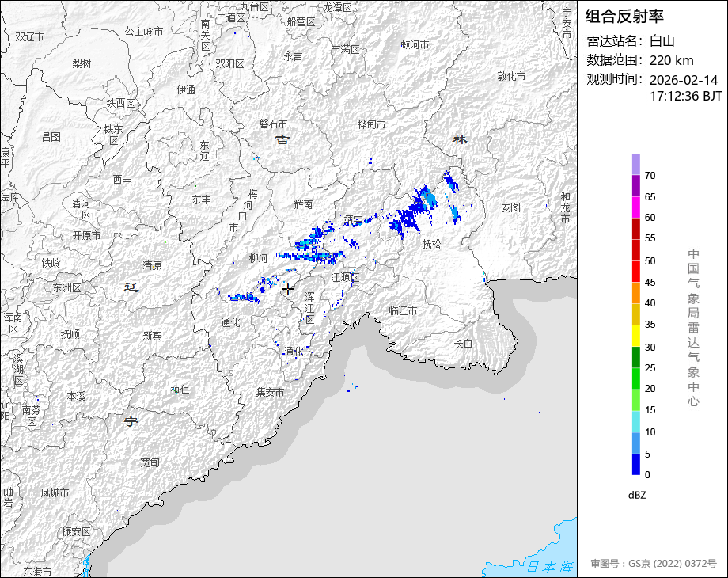Image resolution: width=728 pixels, height=578 pixels.
Task: Click the 安图 map label
Action: 510,207
